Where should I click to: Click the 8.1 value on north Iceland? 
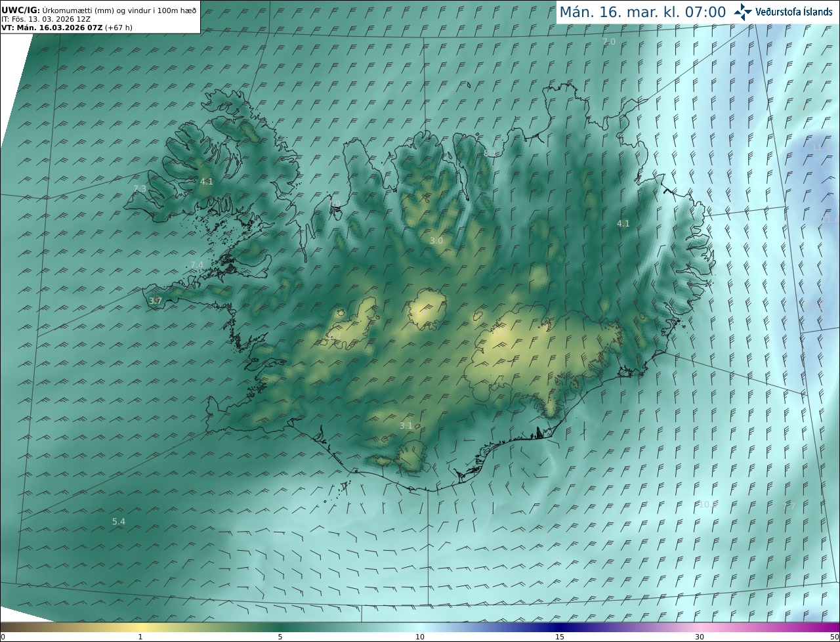click(490, 153)
